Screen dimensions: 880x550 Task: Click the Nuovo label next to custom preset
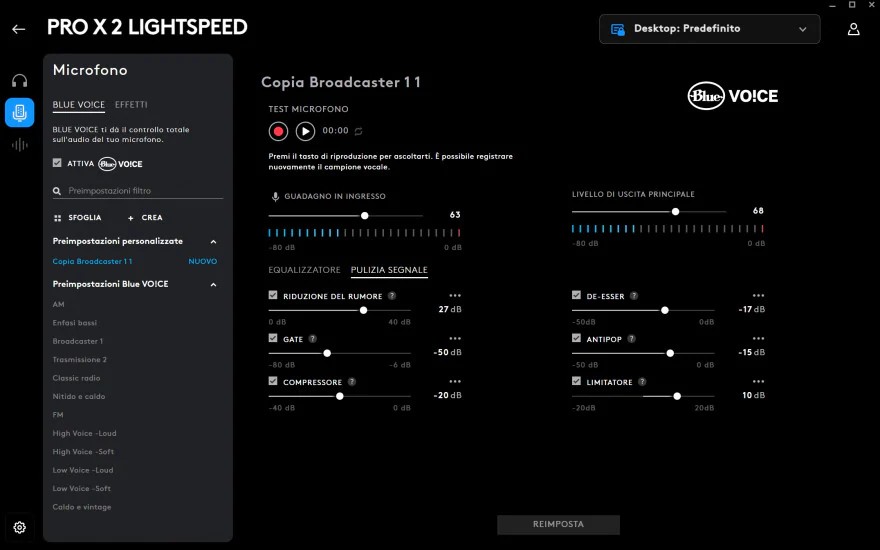coord(203,262)
